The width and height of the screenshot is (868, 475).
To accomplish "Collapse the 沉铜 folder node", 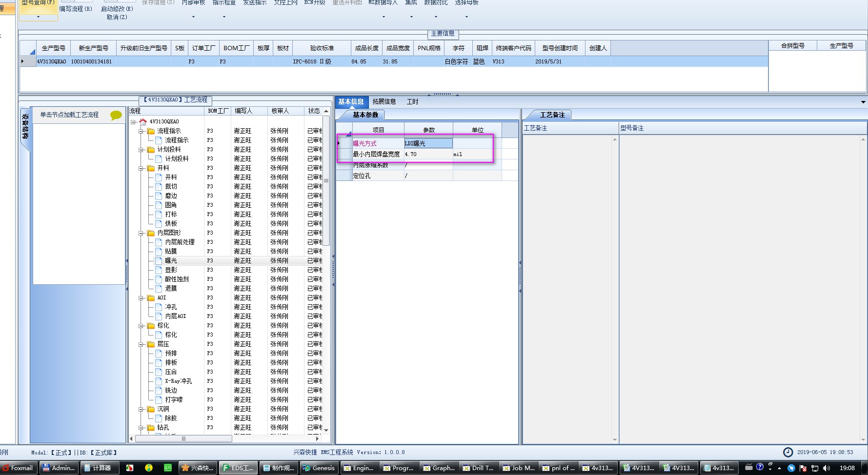I will [x=141, y=409].
